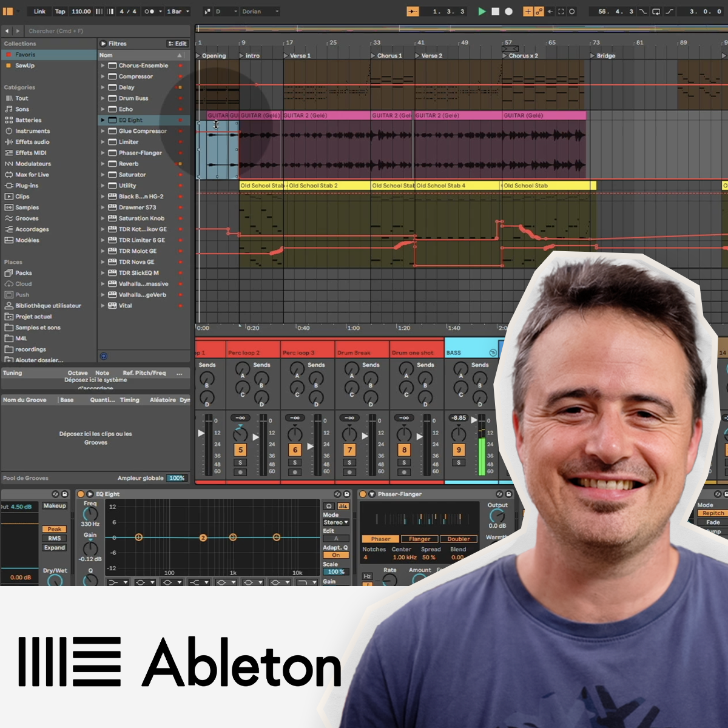The width and height of the screenshot is (728, 728).
Task: Click the Tap tempo button
Action: (x=61, y=11)
